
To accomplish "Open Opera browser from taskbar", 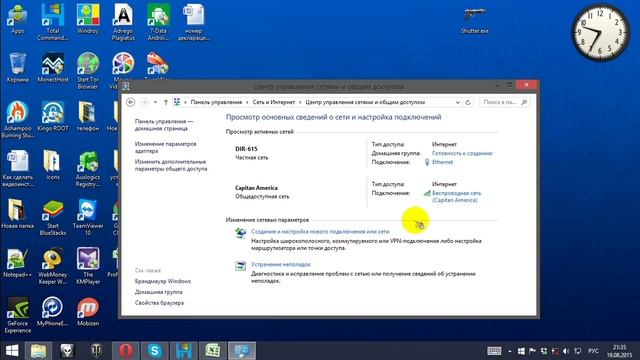I will [x=126, y=351].
